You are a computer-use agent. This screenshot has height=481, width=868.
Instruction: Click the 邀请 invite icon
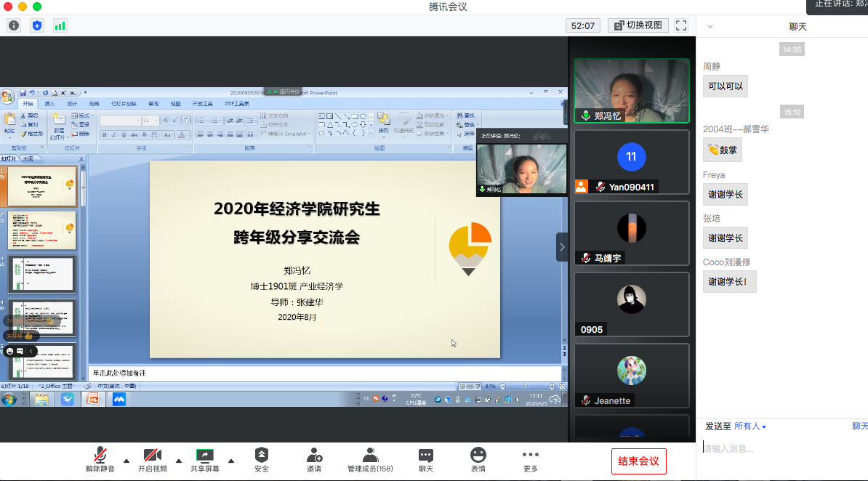(314, 460)
